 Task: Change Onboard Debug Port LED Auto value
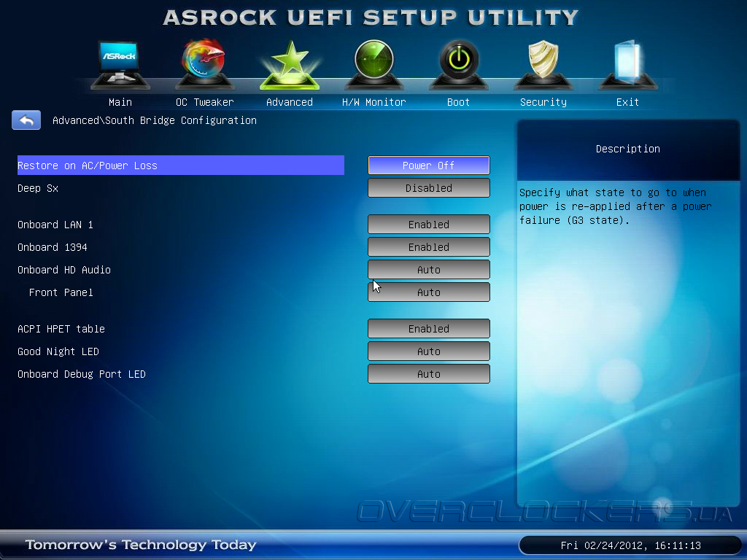[x=429, y=374]
